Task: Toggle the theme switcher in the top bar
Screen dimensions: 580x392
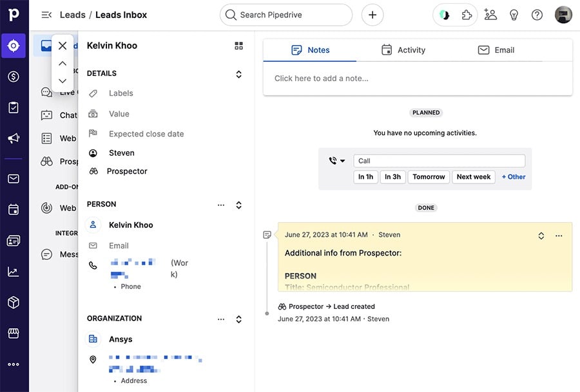Action: point(444,14)
